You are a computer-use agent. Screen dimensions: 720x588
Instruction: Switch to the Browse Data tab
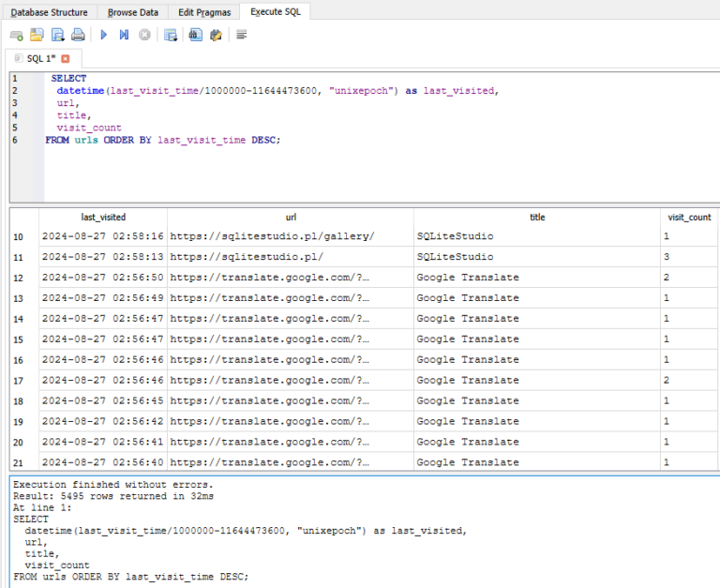coord(133,12)
